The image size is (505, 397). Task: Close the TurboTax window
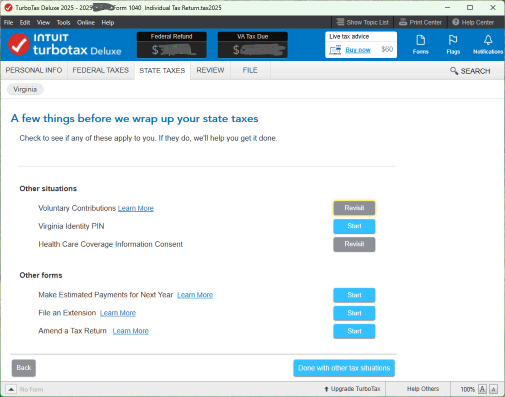pos(493,7)
